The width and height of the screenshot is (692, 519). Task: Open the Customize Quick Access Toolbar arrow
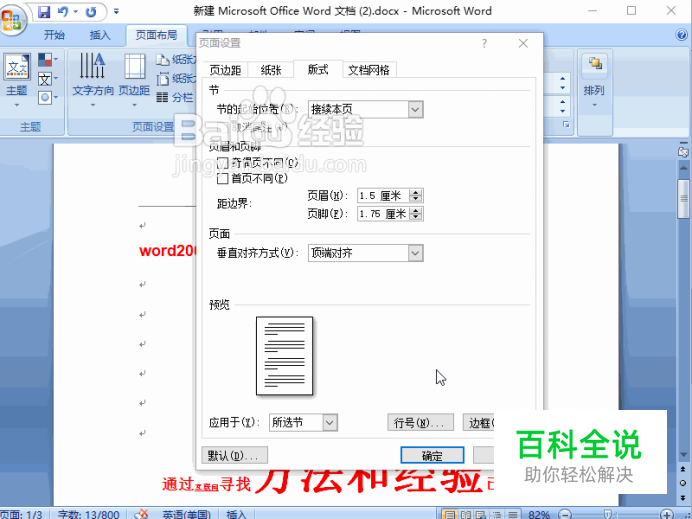coord(116,11)
